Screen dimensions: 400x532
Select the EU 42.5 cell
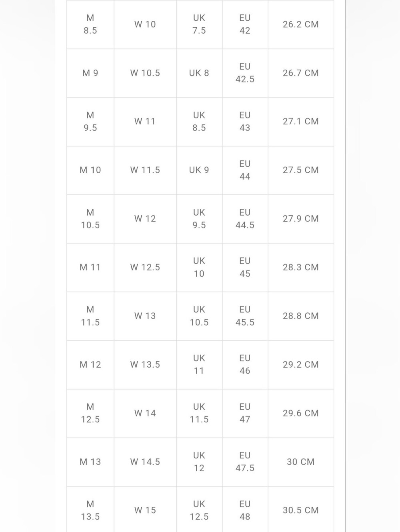[245, 73]
